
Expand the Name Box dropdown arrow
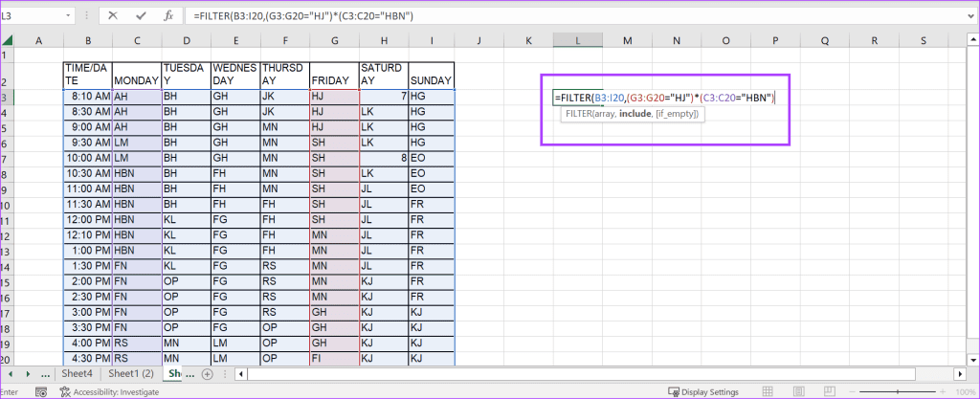click(68, 16)
